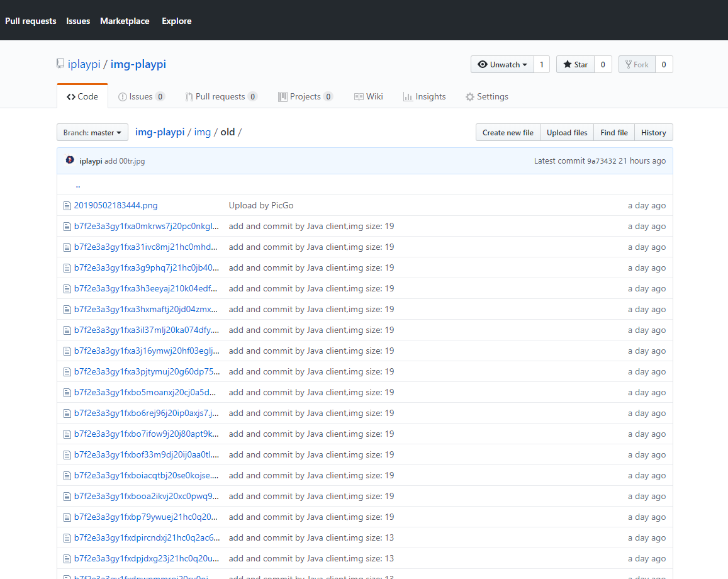
Task: Open the folder History button
Action: pos(653,132)
